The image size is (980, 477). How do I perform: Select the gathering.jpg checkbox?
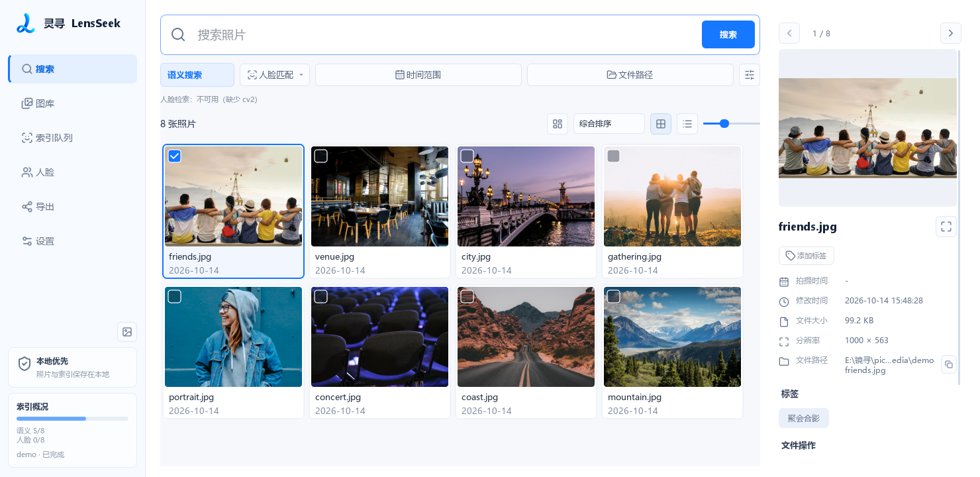tap(614, 156)
